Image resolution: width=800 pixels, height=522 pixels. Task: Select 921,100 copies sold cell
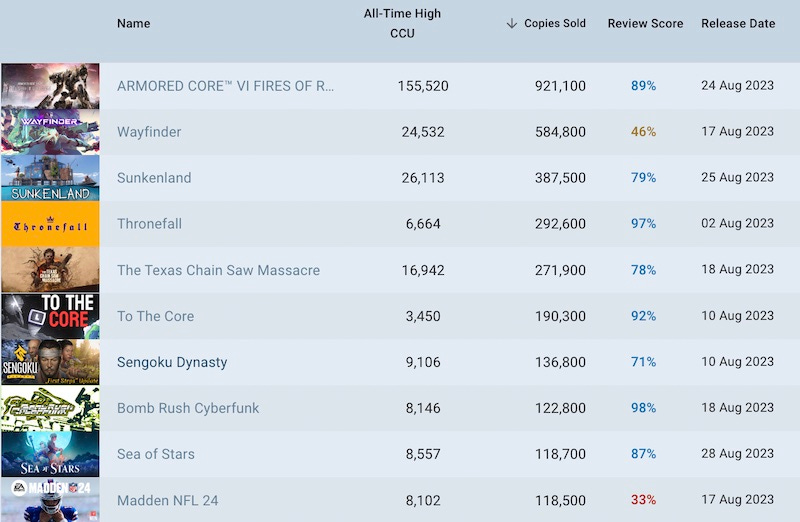pos(560,86)
